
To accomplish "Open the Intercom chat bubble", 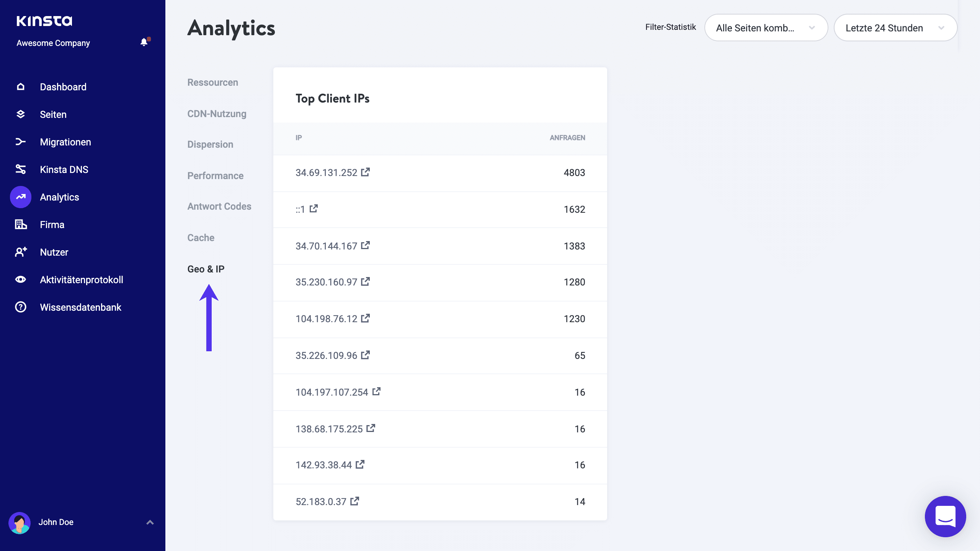I will click(945, 517).
